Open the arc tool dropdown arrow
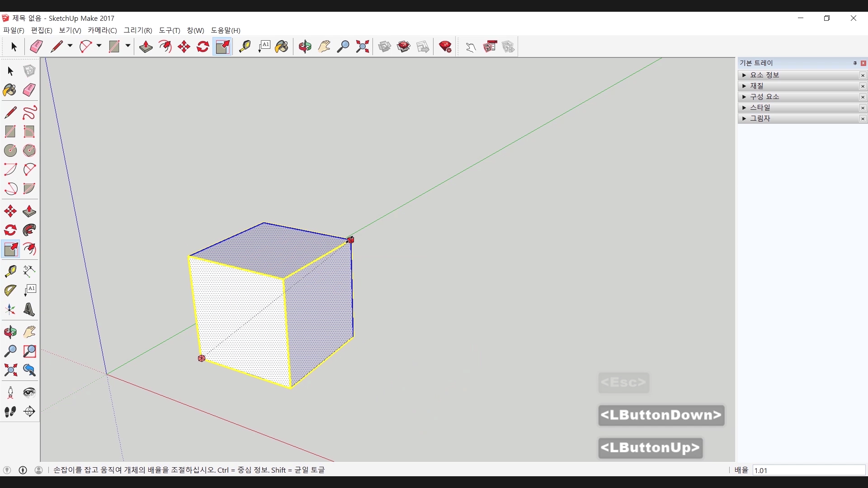868x488 pixels. click(x=99, y=46)
